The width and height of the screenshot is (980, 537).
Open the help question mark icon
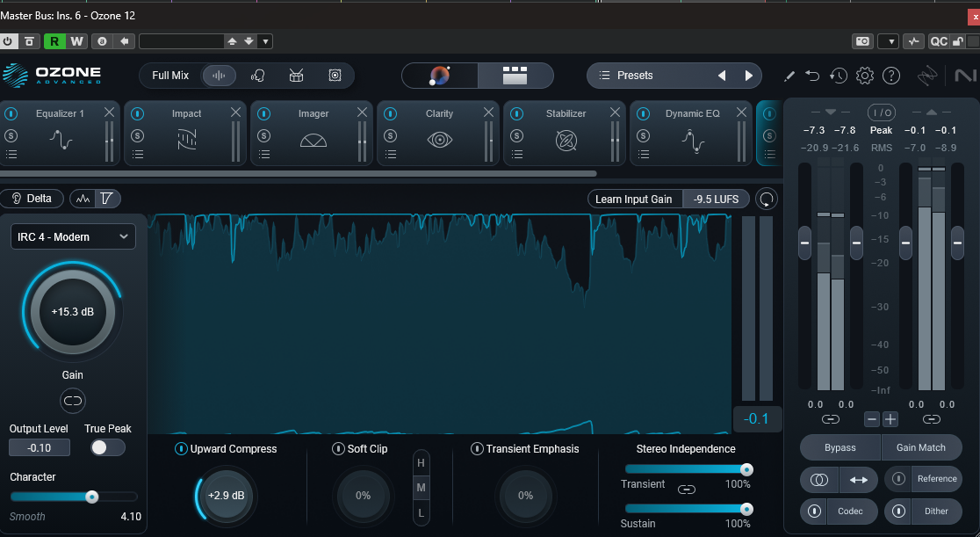point(890,76)
